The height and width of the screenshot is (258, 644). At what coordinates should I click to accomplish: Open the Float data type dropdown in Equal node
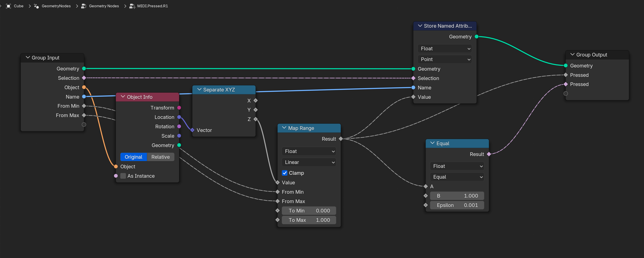457,166
